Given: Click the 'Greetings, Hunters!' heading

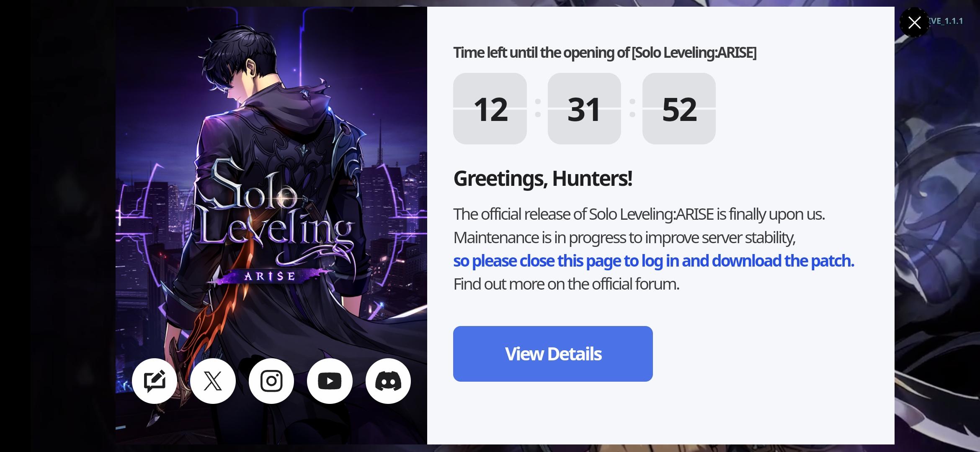Looking at the screenshot, I should tap(543, 178).
